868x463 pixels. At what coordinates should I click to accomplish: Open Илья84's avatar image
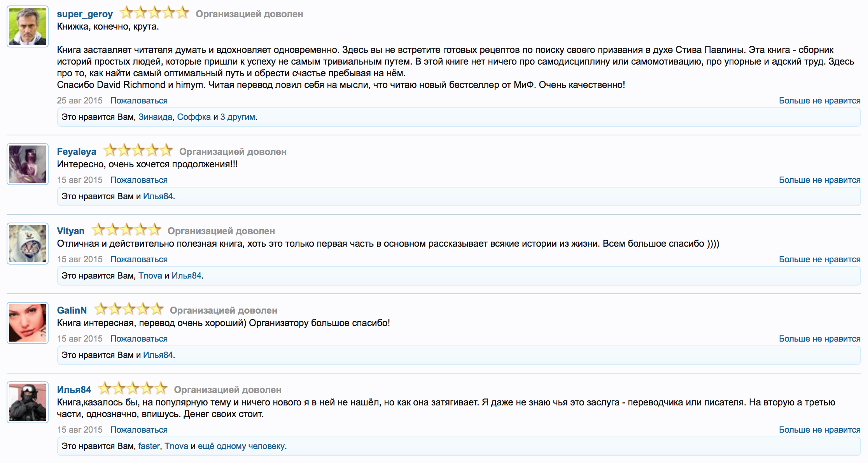[x=27, y=402]
